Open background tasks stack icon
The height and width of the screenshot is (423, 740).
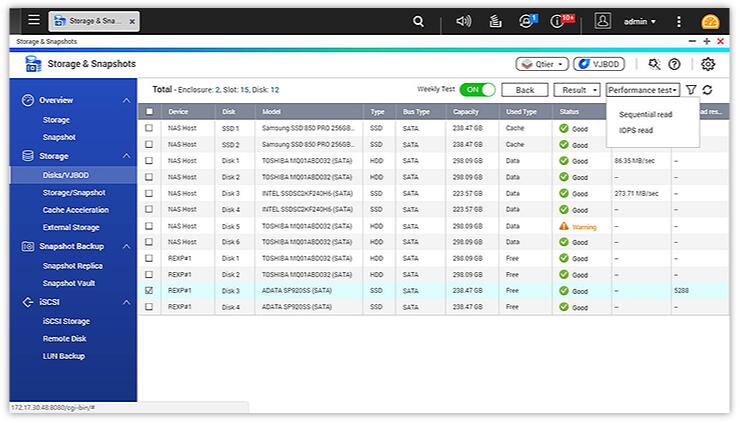click(495, 21)
